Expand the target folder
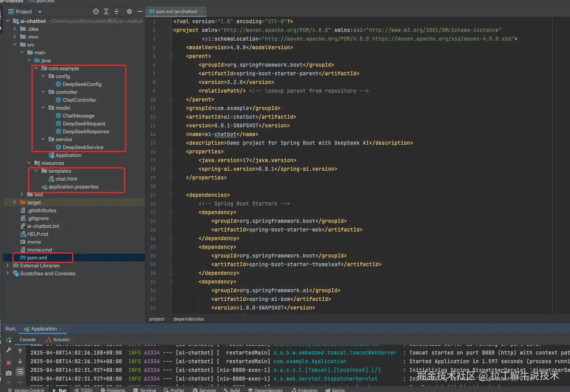This screenshot has width=570, height=392. pyautogui.click(x=15, y=202)
